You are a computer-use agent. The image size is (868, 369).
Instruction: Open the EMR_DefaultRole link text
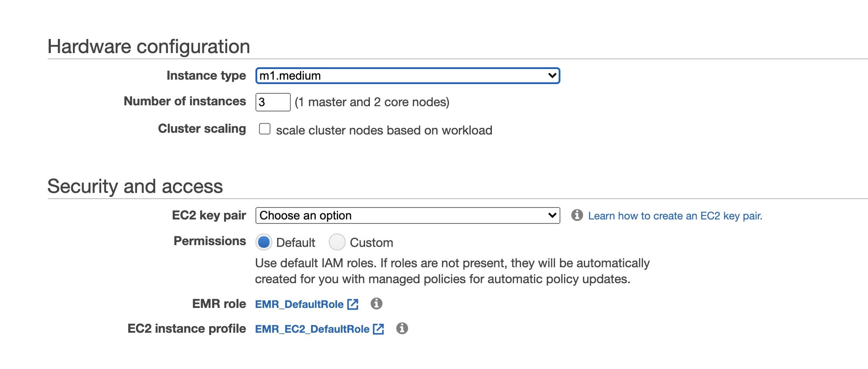point(299,304)
